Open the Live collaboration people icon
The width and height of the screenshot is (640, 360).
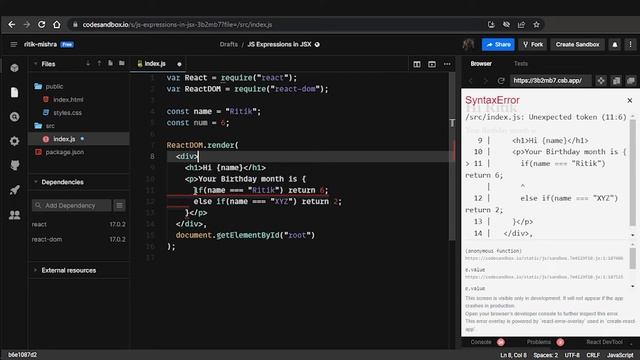(15, 215)
